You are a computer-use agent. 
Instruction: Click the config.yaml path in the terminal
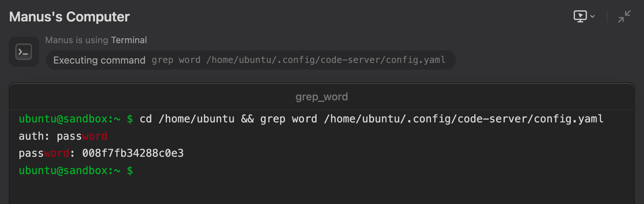click(x=464, y=119)
